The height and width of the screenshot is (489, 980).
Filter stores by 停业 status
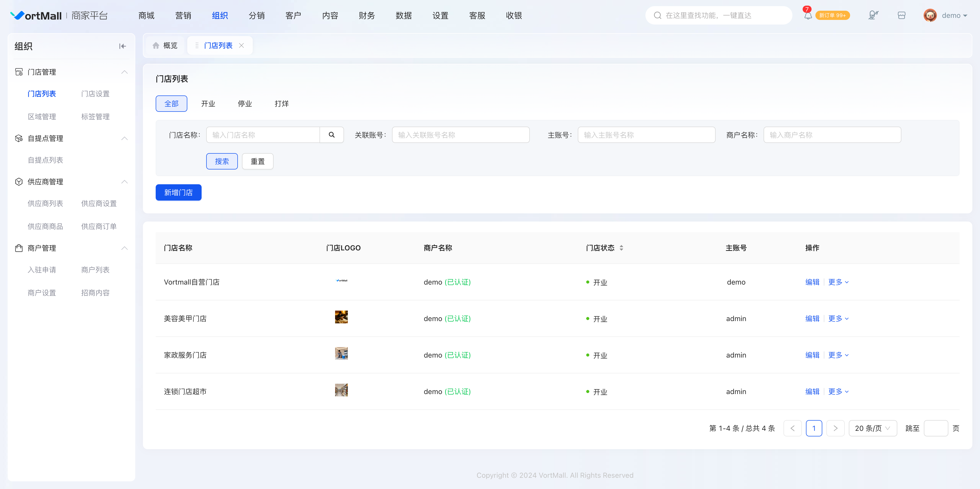(x=245, y=104)
